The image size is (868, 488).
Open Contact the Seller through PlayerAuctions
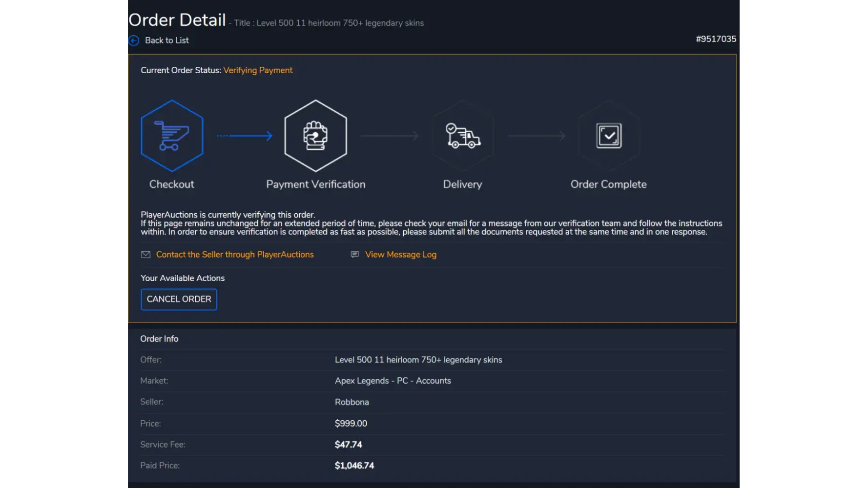point(235,254)
